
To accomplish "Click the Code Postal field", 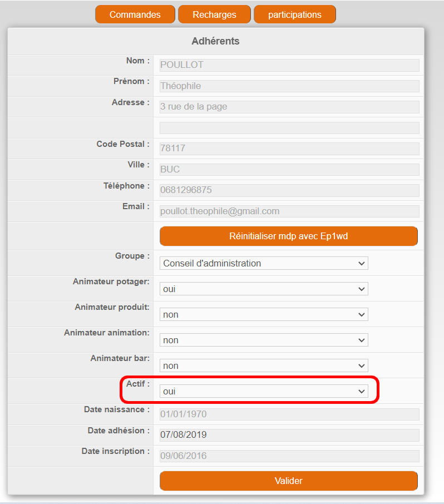I will [x=289, y=149].
